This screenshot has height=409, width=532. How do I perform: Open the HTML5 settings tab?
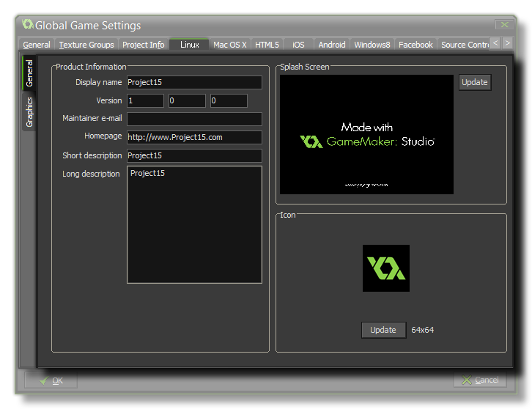tap(267, 45)
